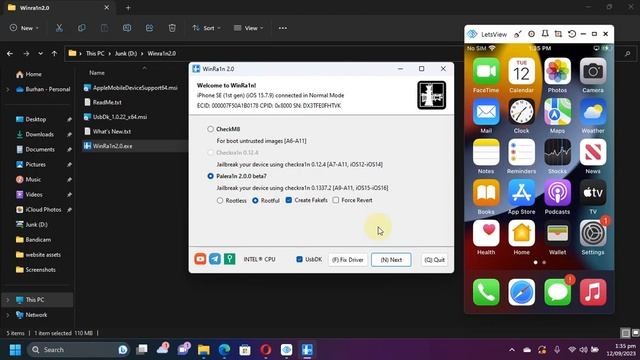Open Reminders on the iPhone mirror
640x360 pixels.
coord(521,152)
